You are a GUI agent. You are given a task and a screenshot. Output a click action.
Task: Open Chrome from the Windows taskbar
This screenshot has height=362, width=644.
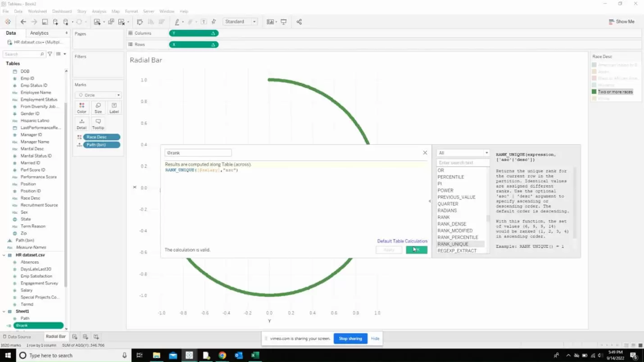point(222,355)
